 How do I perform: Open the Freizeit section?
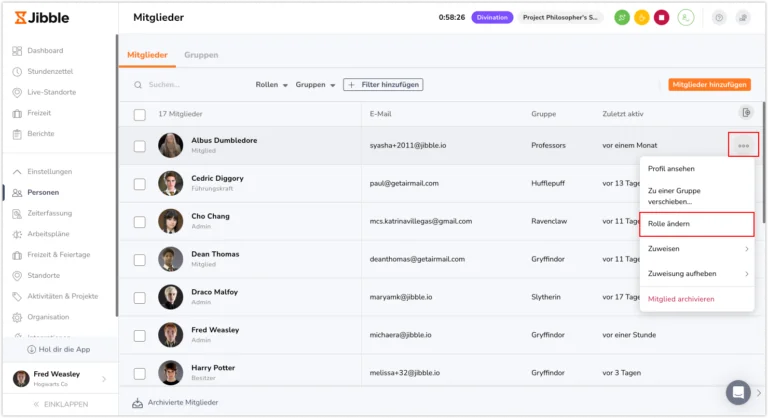(32, 113)
